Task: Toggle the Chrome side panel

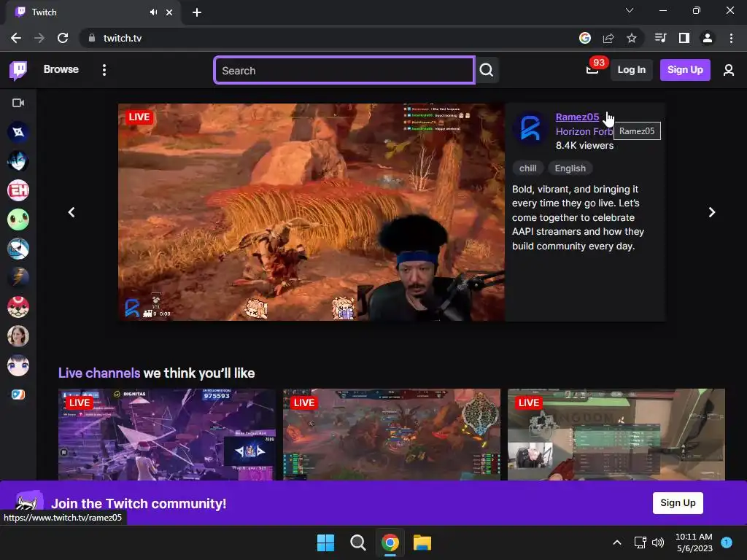Action: click(x=684, y=38)
